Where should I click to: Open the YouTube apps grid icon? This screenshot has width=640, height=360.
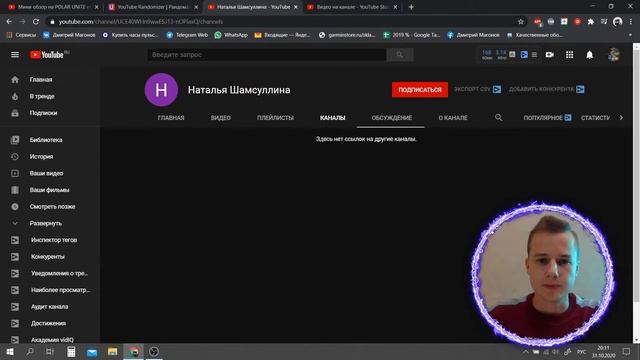569,55
